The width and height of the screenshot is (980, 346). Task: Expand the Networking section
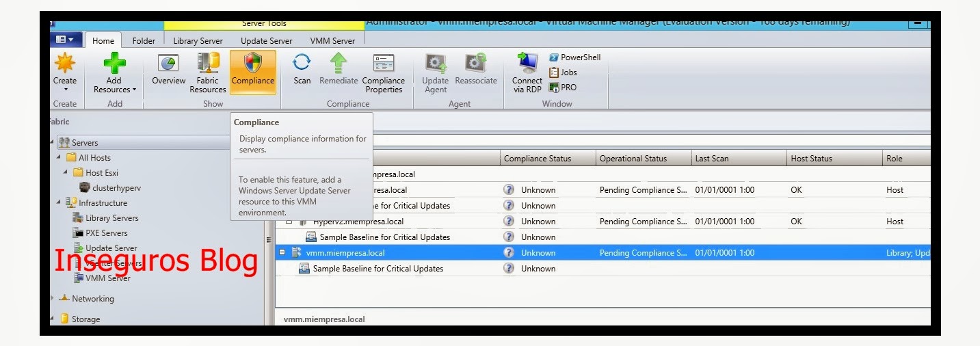52,299
